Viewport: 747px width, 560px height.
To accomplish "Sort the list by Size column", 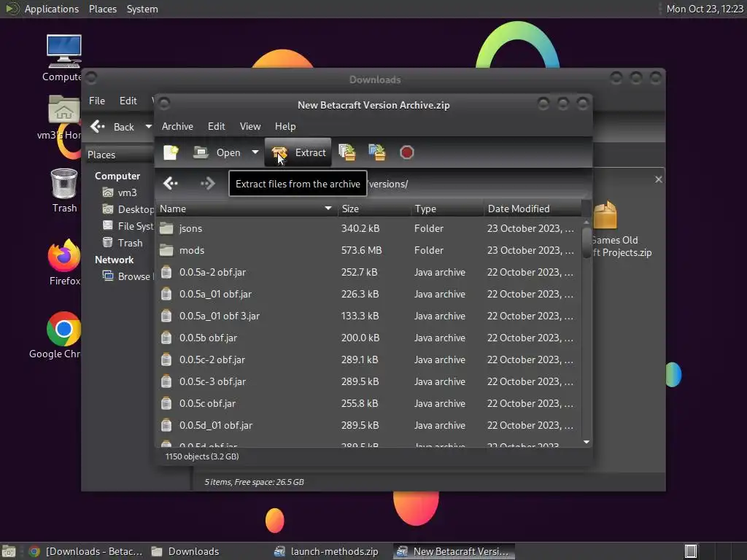I will coord(374,209).
